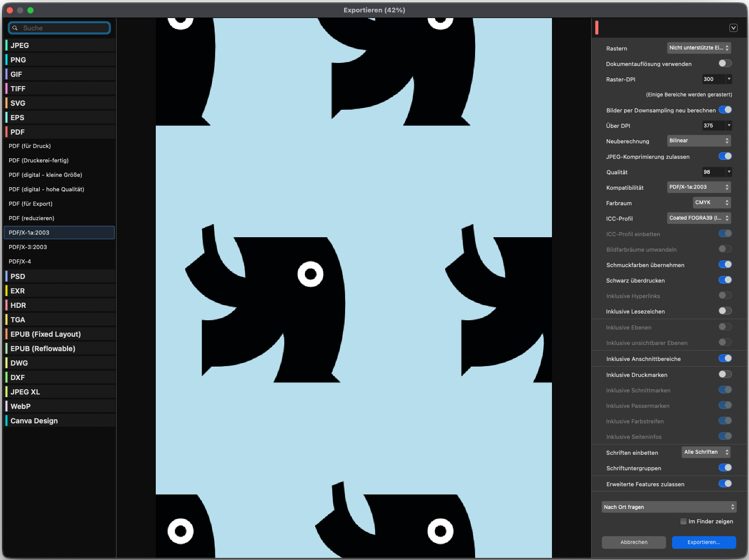Select the PDF/X-3:2003 preset
This screenshot has width=749, height=560.
coord(59,247)
